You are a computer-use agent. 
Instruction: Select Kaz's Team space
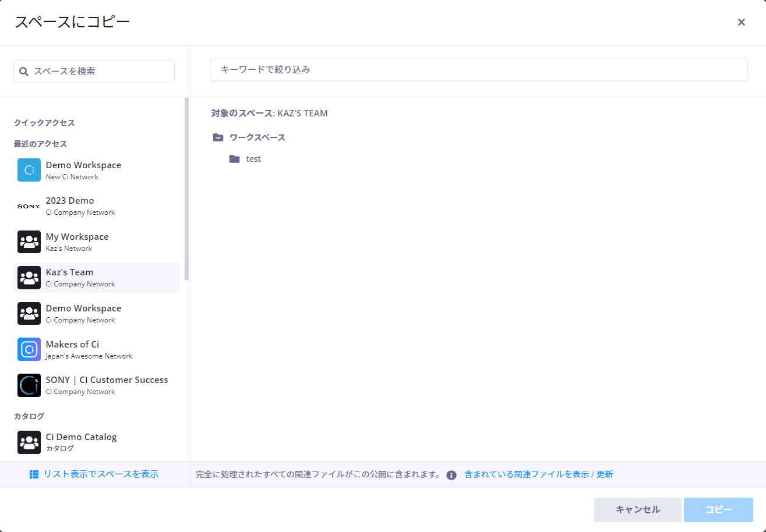96,278
